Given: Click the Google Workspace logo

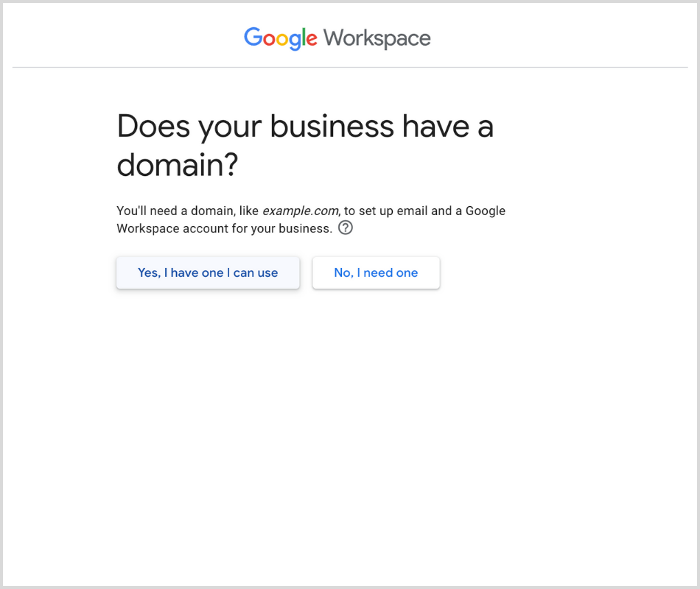Looking at the screenshot, I should click(x=337, y=38).
